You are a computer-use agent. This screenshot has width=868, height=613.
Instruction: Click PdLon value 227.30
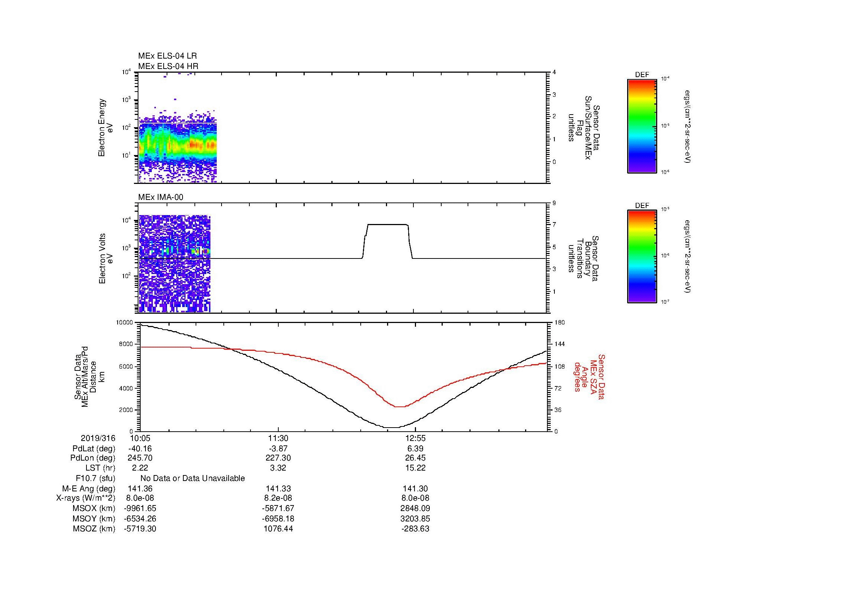point(278,458)
